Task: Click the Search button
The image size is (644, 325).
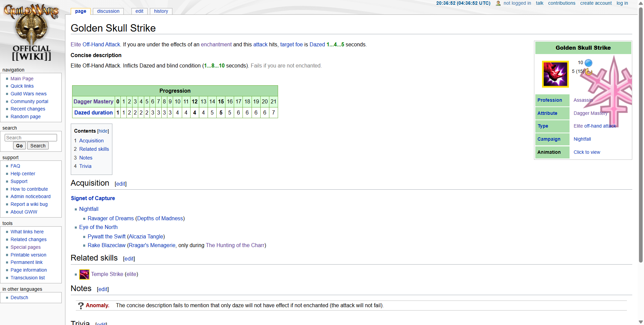Action: (38, 146)
